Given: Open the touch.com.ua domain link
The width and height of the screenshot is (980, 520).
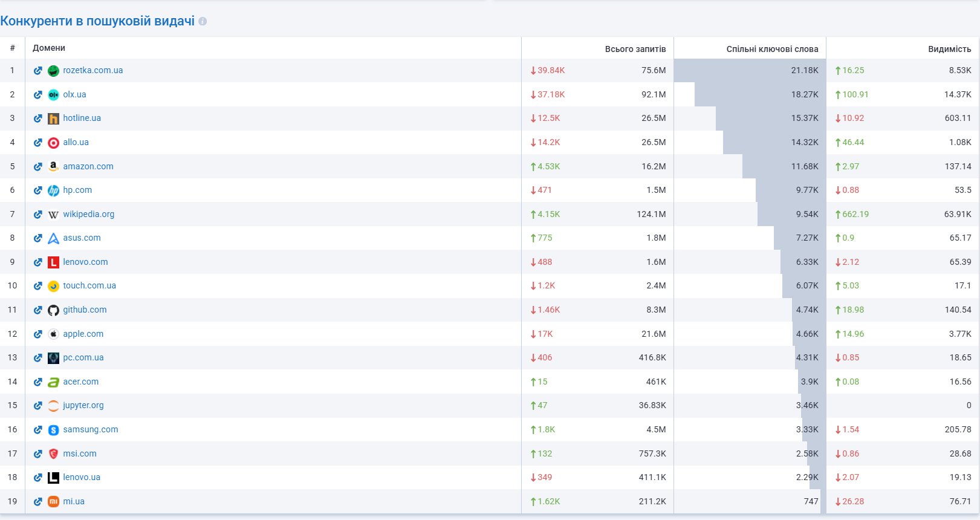Looking at the screenshot, I should tap(89, 285).
